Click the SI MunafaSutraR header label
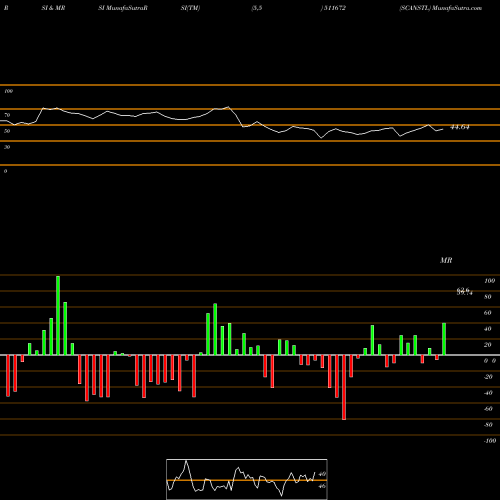The width and height of the screenshot is (500, 500). pos(123,8)
